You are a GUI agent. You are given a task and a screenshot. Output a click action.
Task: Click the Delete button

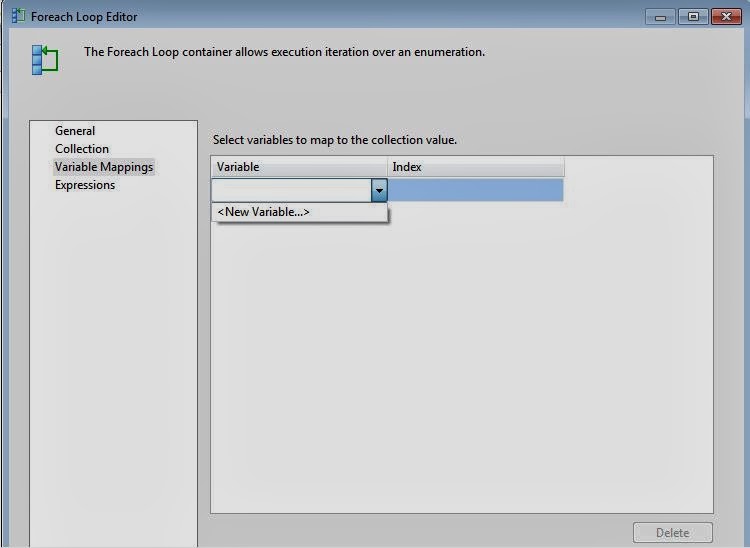pos(673,533)
